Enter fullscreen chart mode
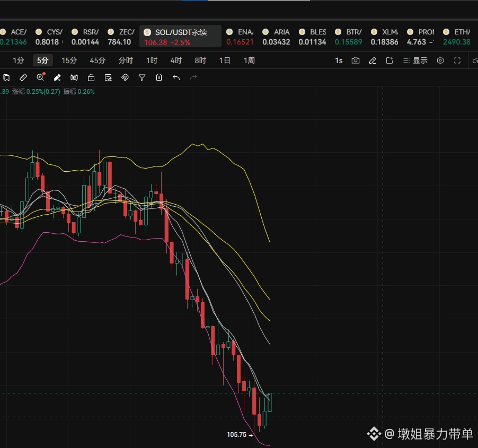 click(457, 60)
